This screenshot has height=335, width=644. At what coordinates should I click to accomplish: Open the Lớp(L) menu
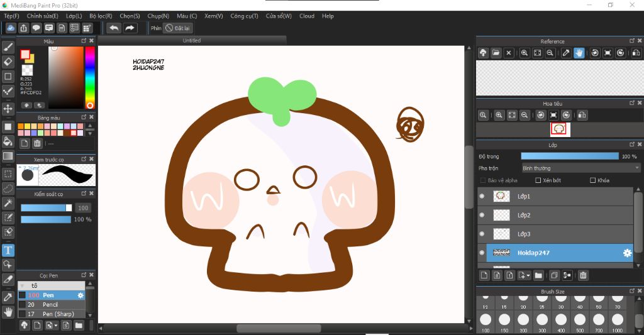74,16
